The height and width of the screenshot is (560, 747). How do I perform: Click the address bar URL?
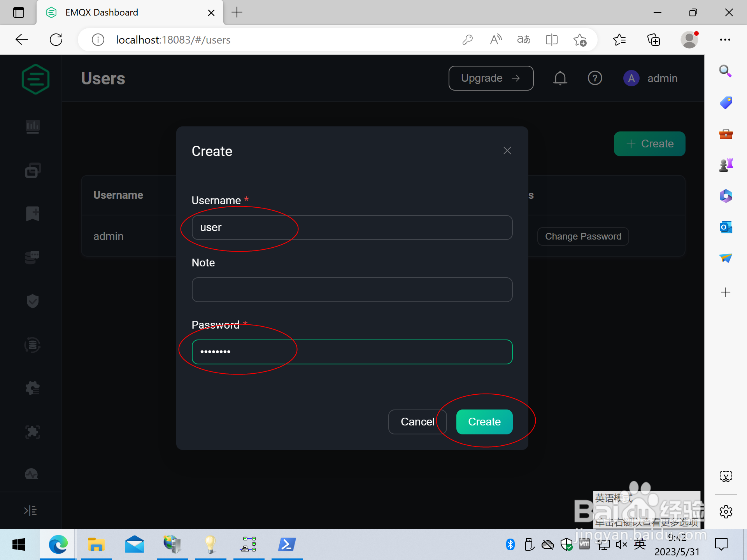point(173,40)
